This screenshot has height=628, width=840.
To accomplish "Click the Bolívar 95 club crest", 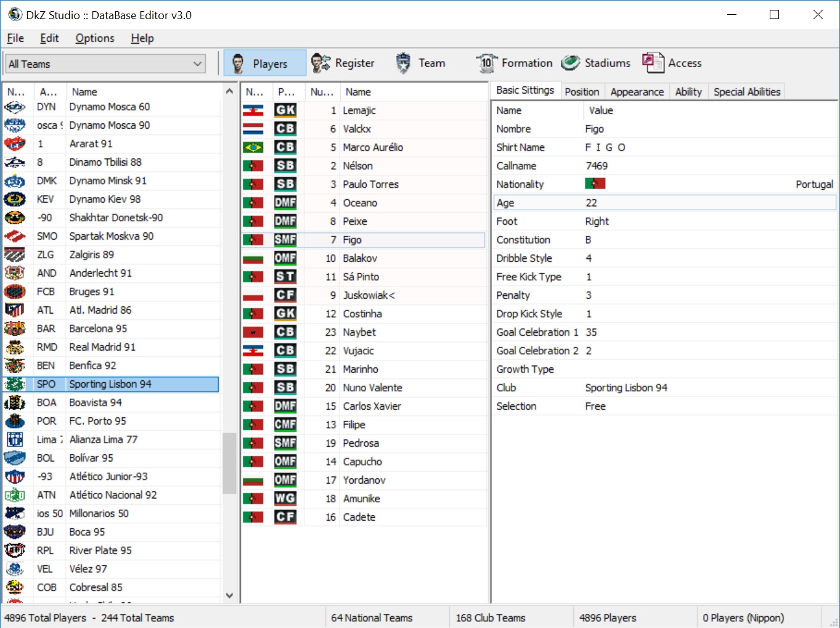I will click(15, 458).
